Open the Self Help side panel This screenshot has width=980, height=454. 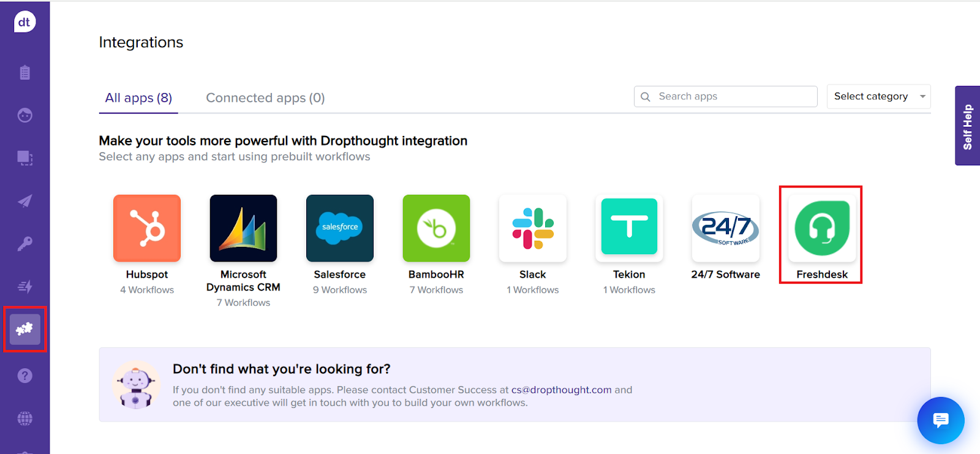(967, 126)
